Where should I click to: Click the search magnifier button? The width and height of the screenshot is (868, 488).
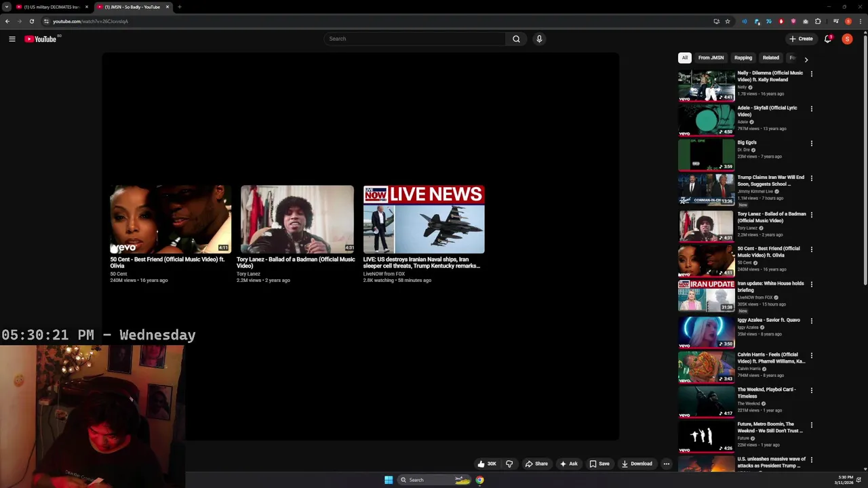(x=516, y=39)
